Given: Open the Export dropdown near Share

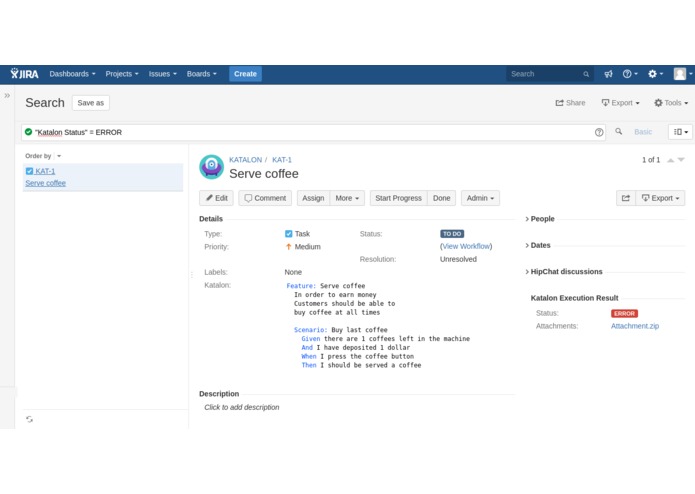Looking at the screenshot, I should point(620,103).
